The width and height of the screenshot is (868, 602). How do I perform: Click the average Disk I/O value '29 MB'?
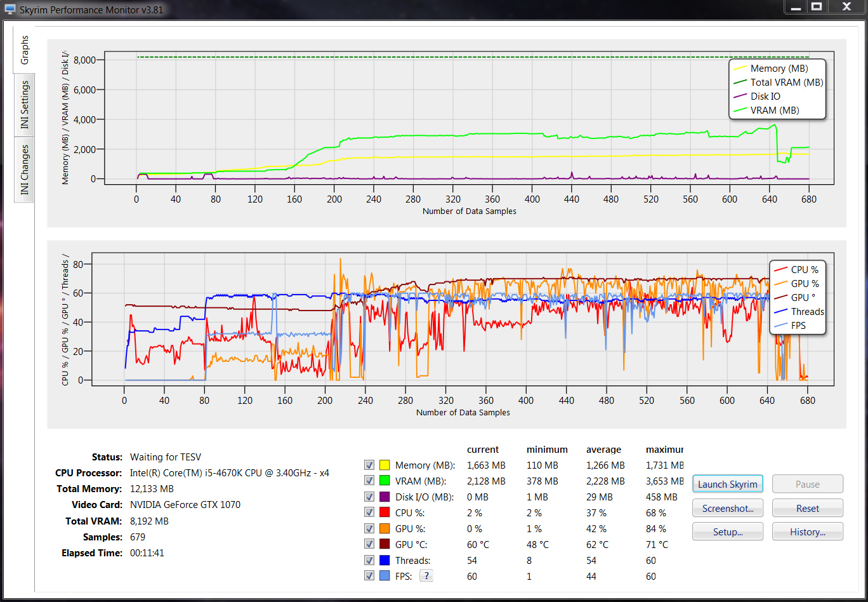click(x=600, y=497)
